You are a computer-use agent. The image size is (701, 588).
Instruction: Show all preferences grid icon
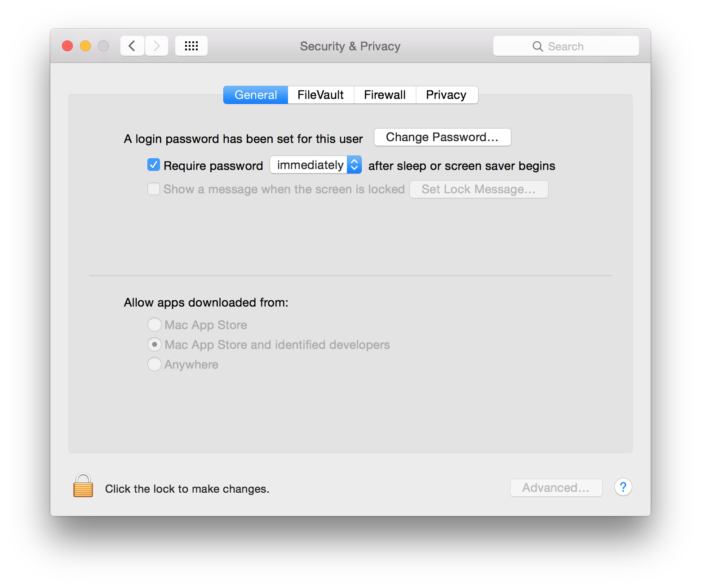(x=191, y=46)
